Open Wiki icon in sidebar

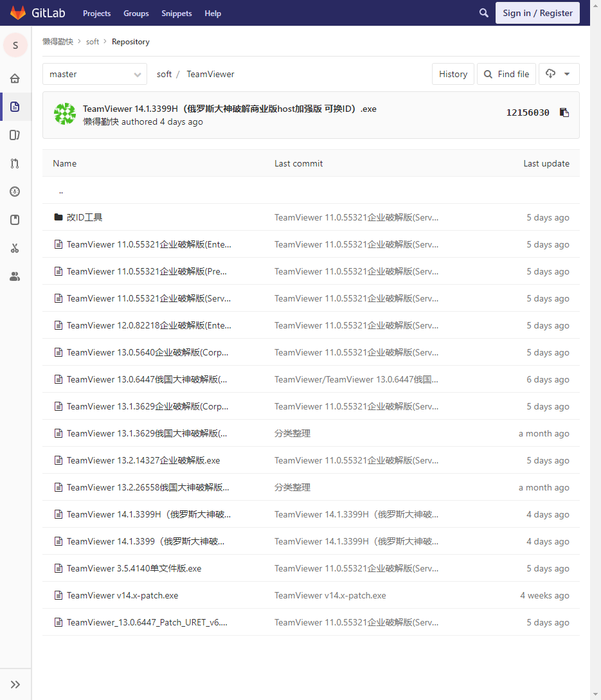(15, 220)
